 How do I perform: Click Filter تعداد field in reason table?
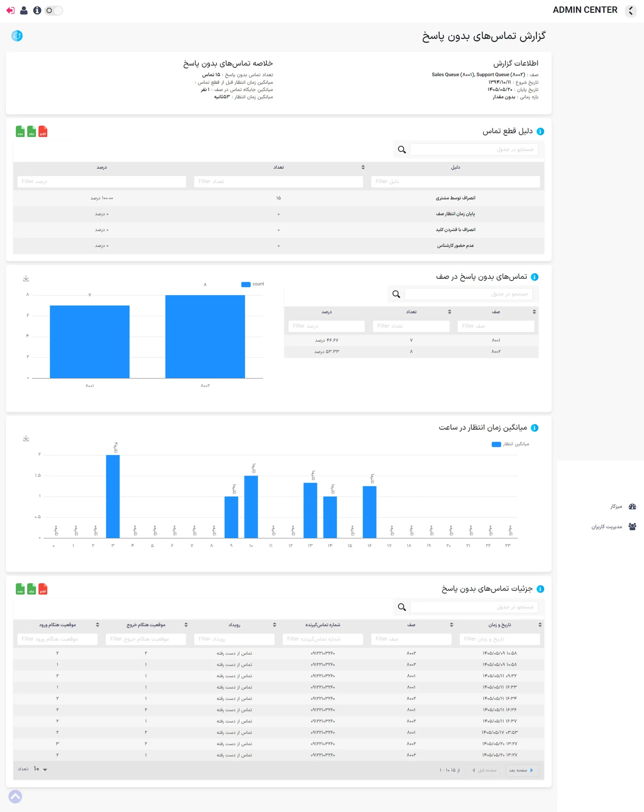[x=278, y=181]
